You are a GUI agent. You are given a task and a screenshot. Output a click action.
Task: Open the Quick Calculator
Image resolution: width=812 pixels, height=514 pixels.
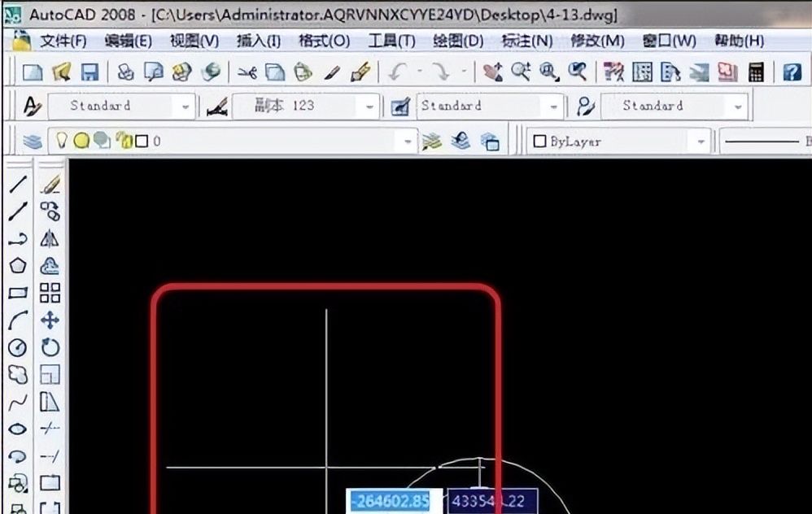coord(757,72)
